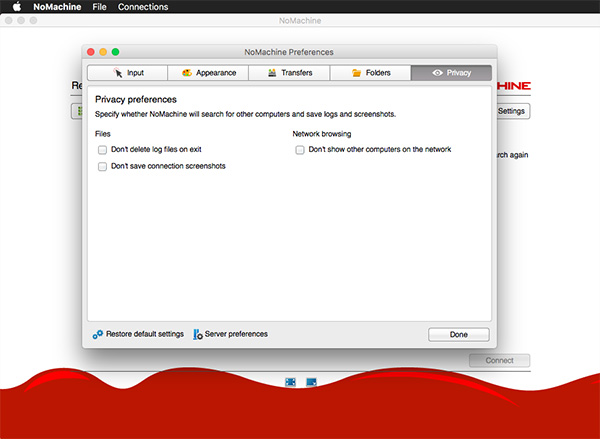The image size is (600, 439).
Task: Switch to the Appearance tab
Action: tap(208, 73)
